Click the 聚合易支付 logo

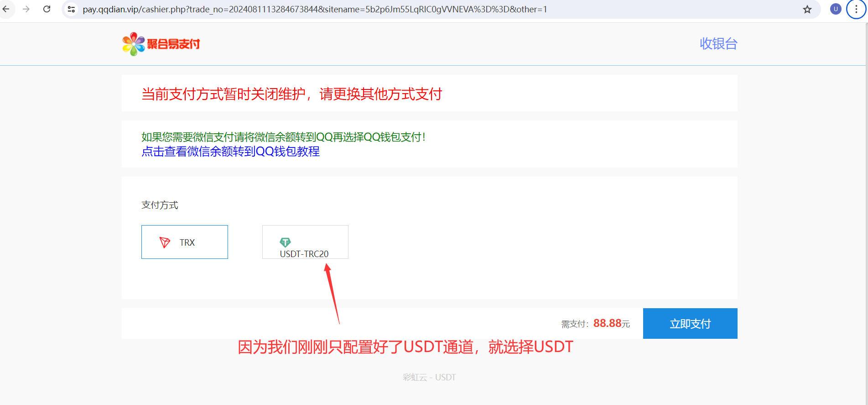pos(161,44)
